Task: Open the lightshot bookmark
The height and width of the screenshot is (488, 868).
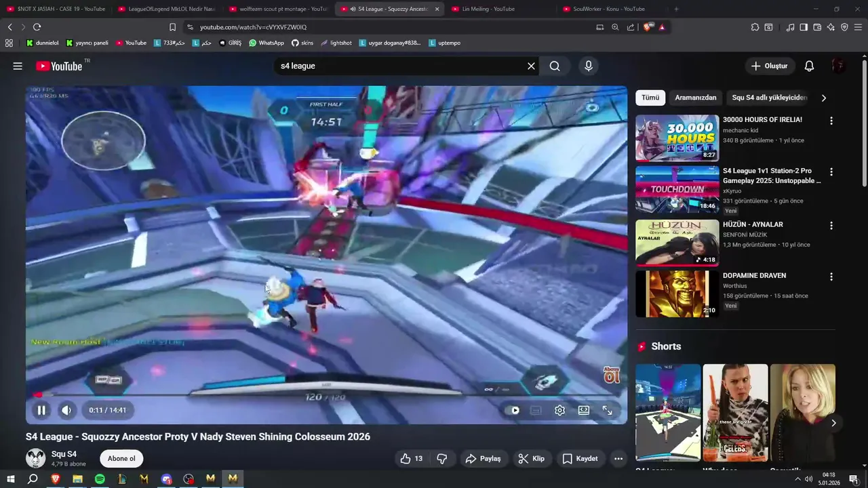Action: tap(336, 43)
